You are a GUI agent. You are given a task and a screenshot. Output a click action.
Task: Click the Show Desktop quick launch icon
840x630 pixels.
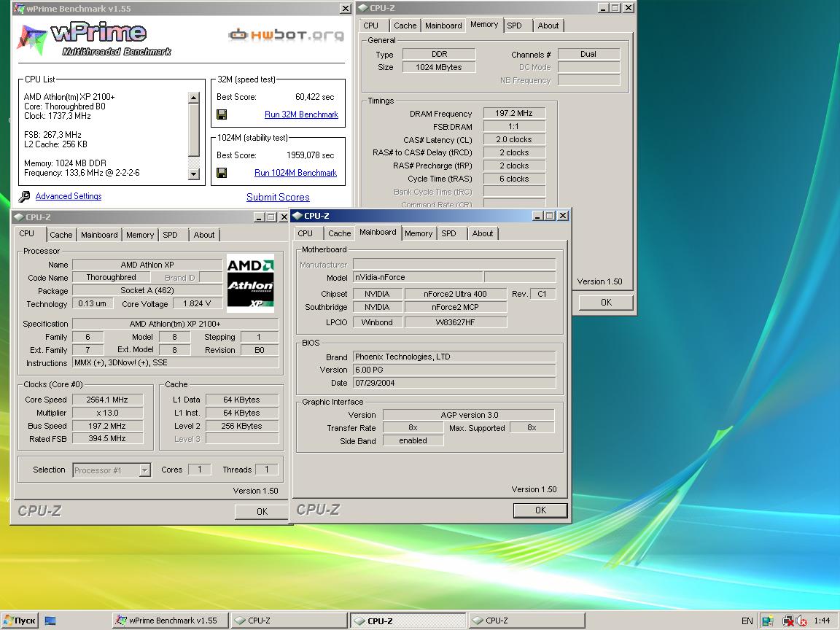pyautogui.click(x=50, y=621)
